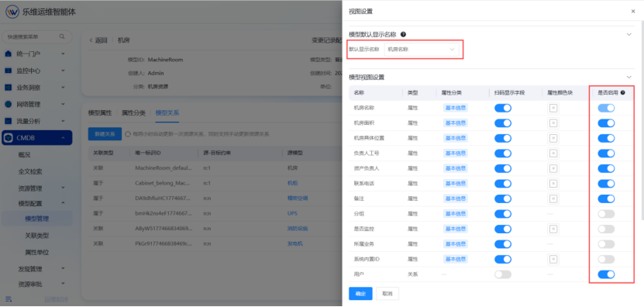
Task: Open color block picker for 是否监控
Action: [x=553, y=229]
